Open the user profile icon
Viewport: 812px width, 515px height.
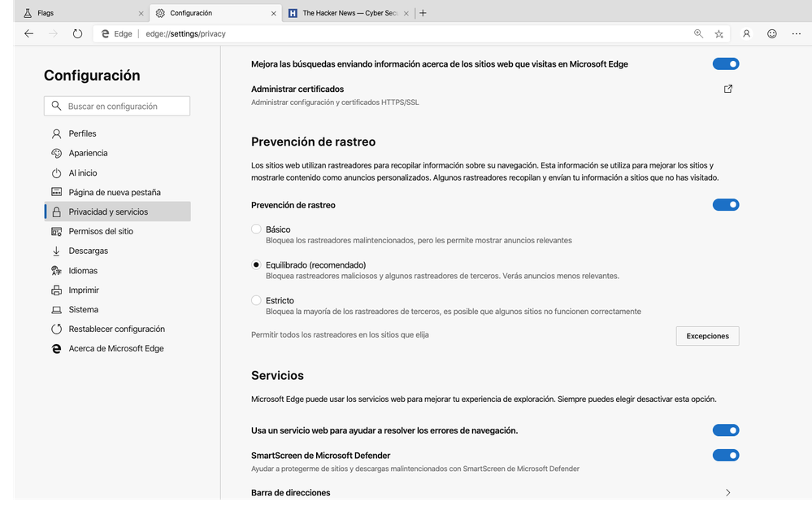coord(746,33)
